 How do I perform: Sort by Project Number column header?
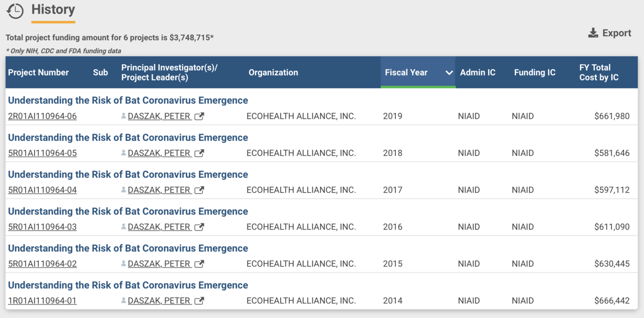38,72
